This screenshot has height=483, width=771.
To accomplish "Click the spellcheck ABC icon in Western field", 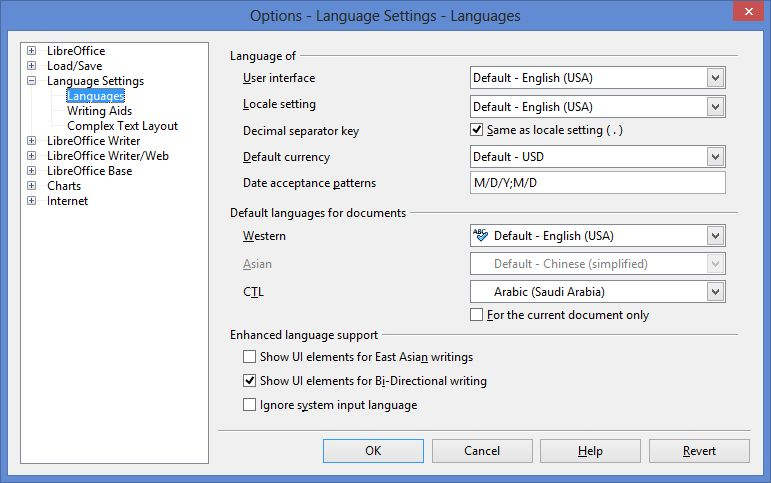I will click(x=480, y=235).
